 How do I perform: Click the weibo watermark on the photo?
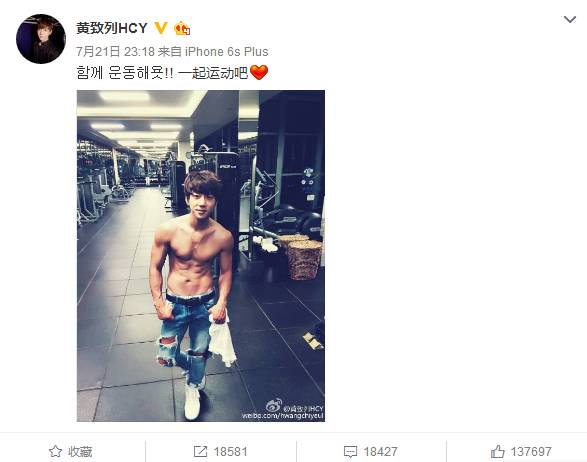click(283, 410)
